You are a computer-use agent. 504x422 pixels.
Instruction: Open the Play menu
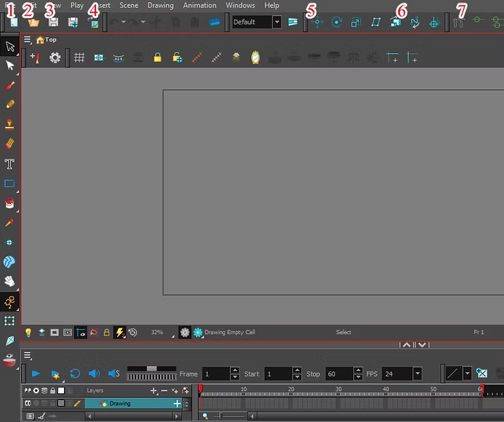click(77, 5)
